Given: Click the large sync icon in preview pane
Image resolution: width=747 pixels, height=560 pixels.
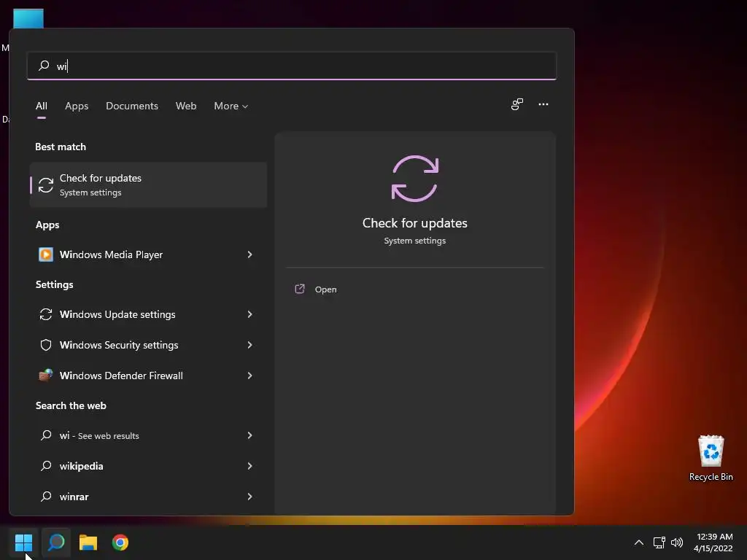Looking at the screenshot, I should (x=415, y=179).
